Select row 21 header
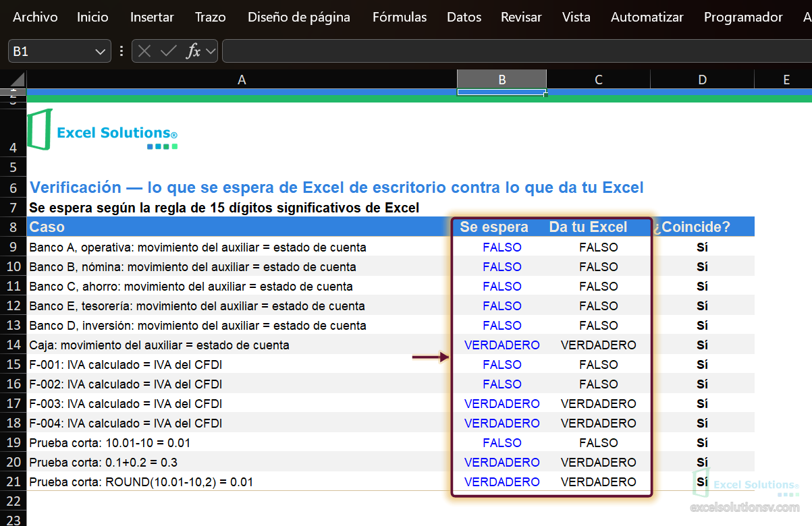812x526 pixels. point(13,481)
